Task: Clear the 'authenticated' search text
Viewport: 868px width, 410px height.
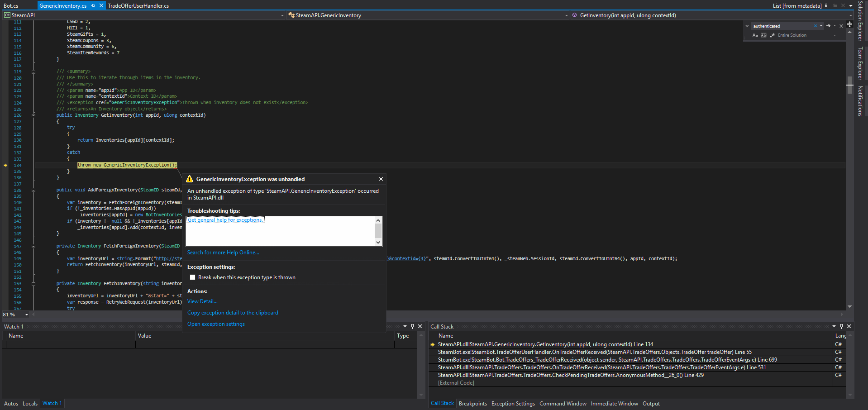Action: coord(816,26)
